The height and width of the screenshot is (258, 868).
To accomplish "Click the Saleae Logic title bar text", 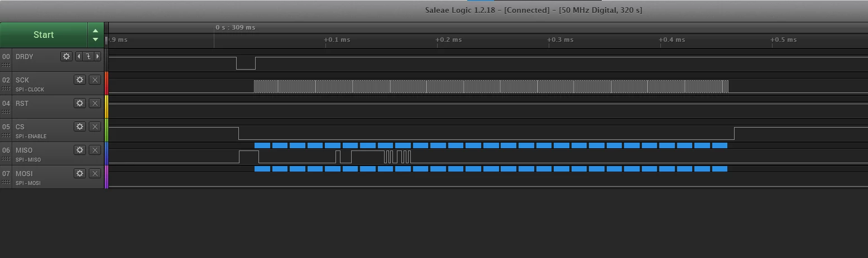I will (x=534, y=10).
